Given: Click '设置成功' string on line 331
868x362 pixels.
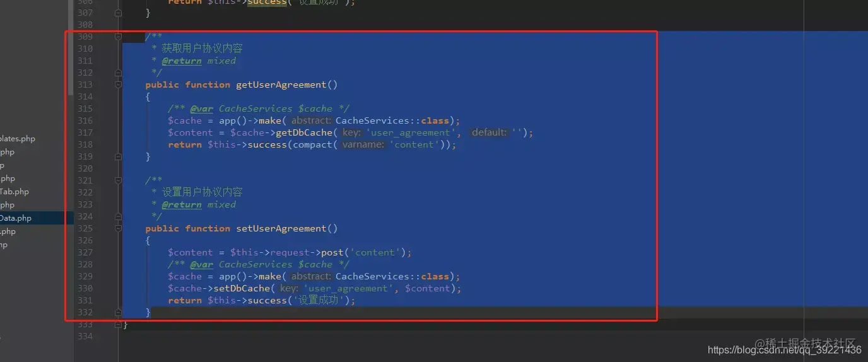Looking at the screenshot, I should point(321,300).
